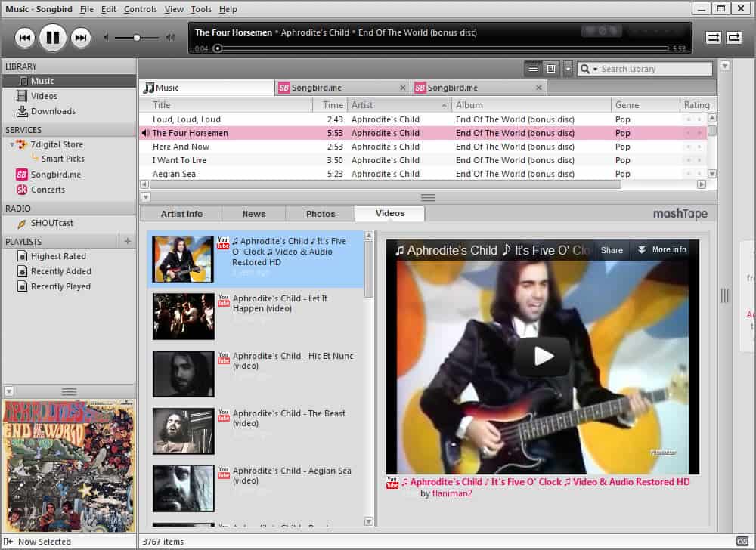This screenshot has height=550, width=756.
Task: Mute using the low-volume speaker icon
Action: (x=106, y=38)
